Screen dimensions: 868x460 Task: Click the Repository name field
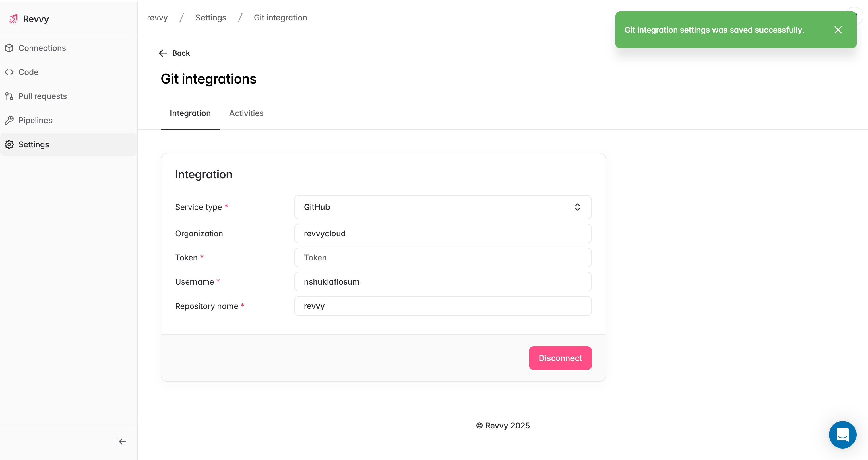(442, 306)
